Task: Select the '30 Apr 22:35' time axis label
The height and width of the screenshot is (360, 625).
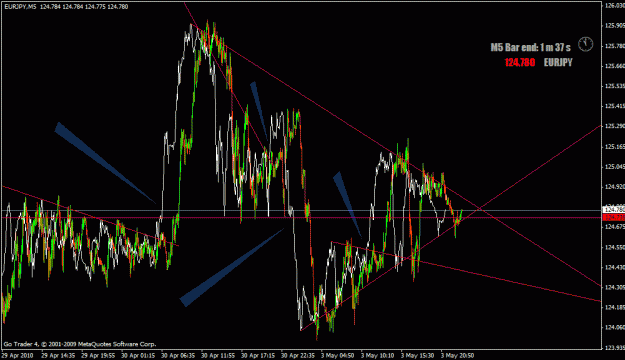Action: point(297,355)
